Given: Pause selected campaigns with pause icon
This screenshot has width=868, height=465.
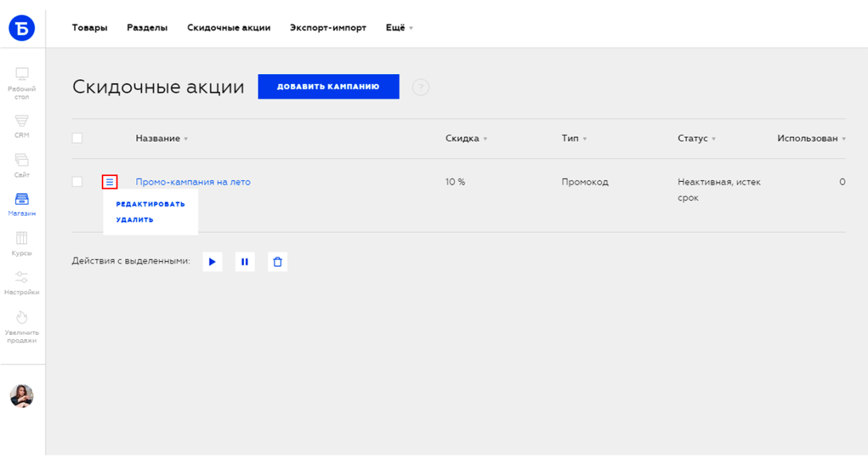Looking at the screenshot, I should click(245, 261).
